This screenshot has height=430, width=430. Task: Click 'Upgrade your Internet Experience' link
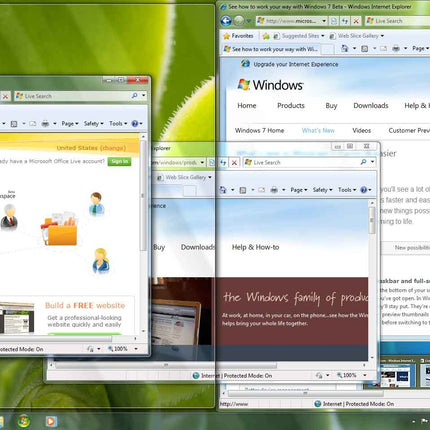295,64
